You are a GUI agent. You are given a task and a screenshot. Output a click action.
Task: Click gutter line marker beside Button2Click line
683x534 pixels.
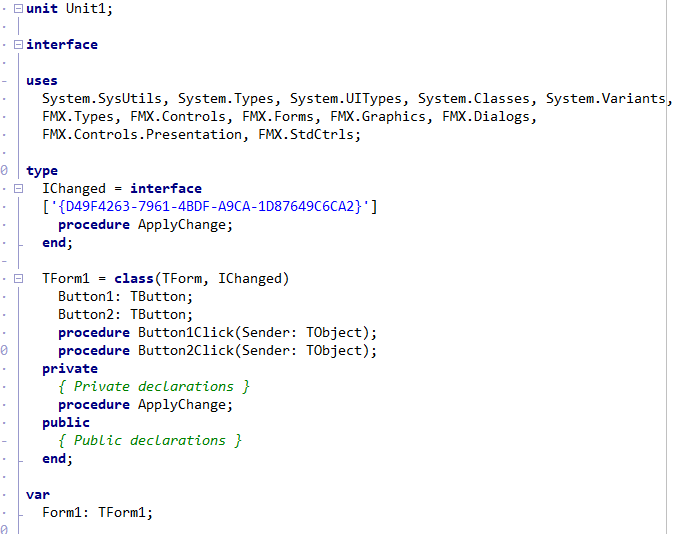coord(4,350)
